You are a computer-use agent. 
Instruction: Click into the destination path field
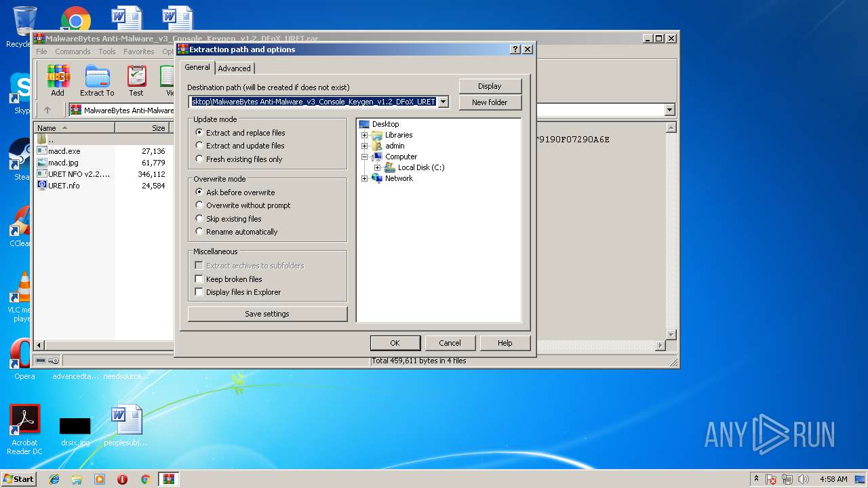(x=313, y=102)
